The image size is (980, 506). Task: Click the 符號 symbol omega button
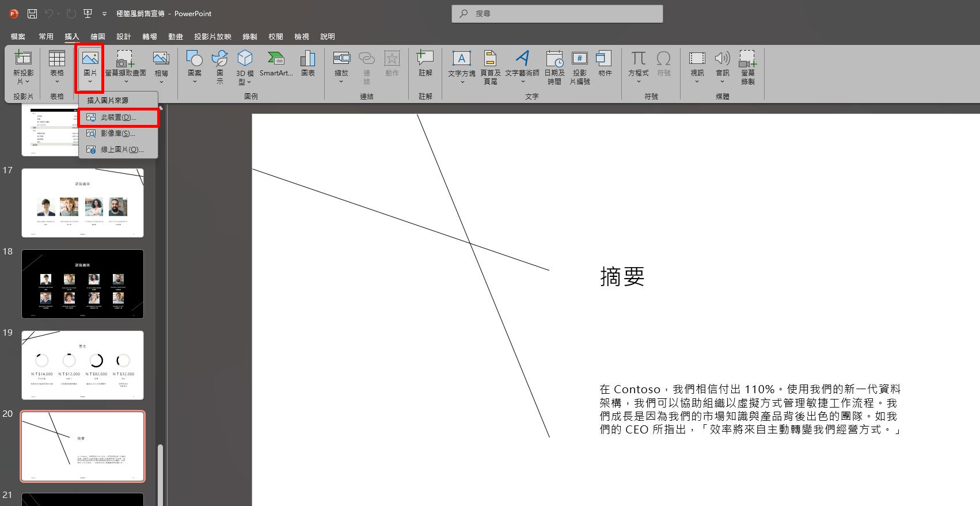(x=664, y=63)
